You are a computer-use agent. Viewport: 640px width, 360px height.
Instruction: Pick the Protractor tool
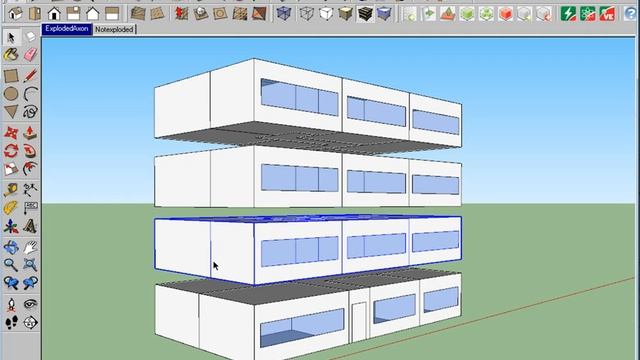point(11,207)
